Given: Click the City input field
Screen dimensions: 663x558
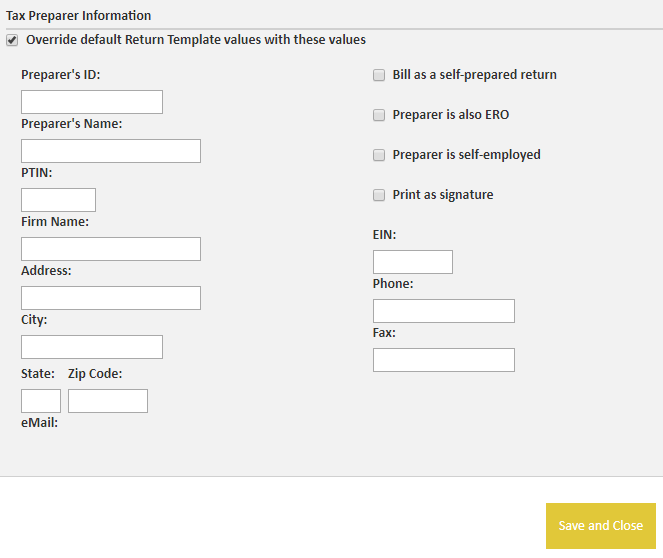Looking at the screenshot, I should (92, 347).
